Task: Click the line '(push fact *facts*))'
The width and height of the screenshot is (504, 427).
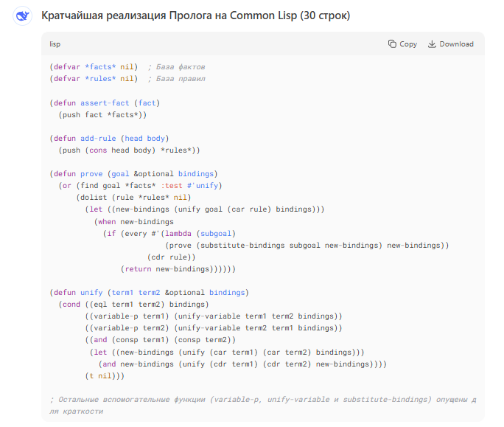Action: point(102,115)
